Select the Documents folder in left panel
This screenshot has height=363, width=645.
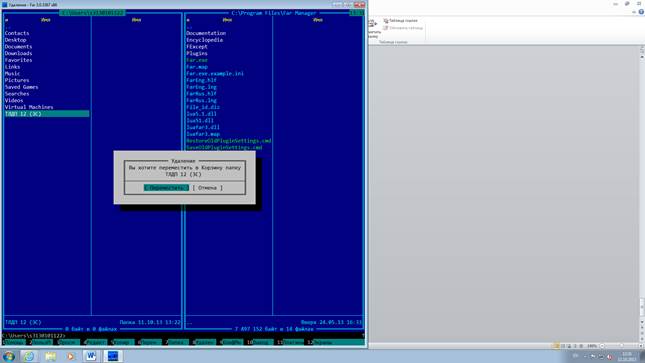tap(19, 47)
